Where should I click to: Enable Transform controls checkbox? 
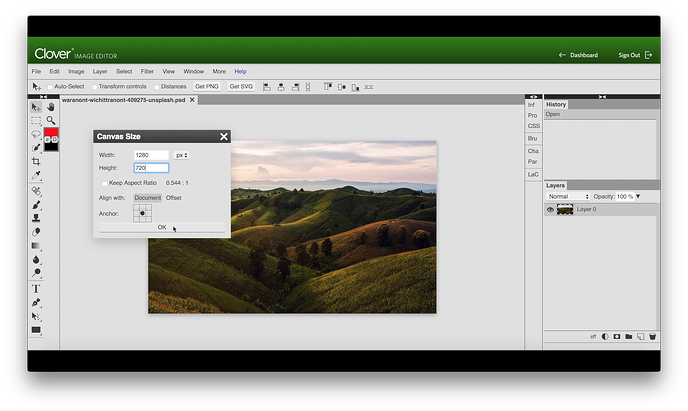click(94, 87)
